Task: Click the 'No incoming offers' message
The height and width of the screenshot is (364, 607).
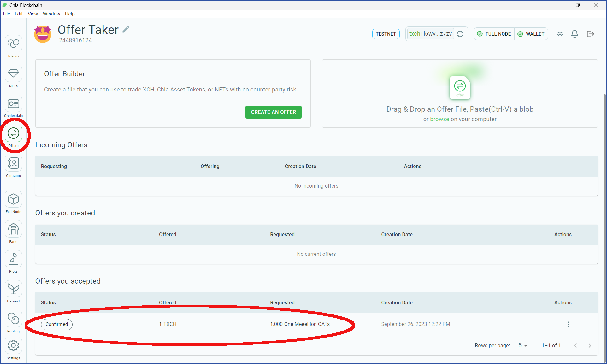Action: (316, 186)
